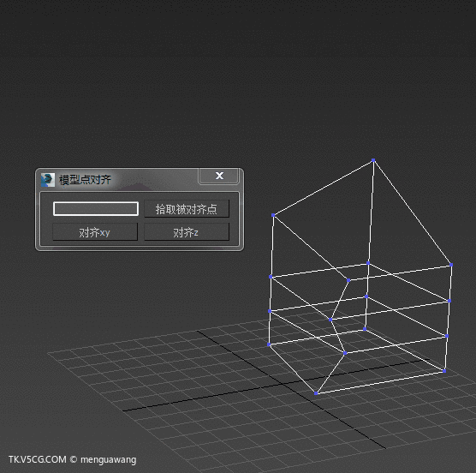476x473 pixels.
Task: Click the 模型点对齐 title bar text
Action: click(x=85, y=180)
